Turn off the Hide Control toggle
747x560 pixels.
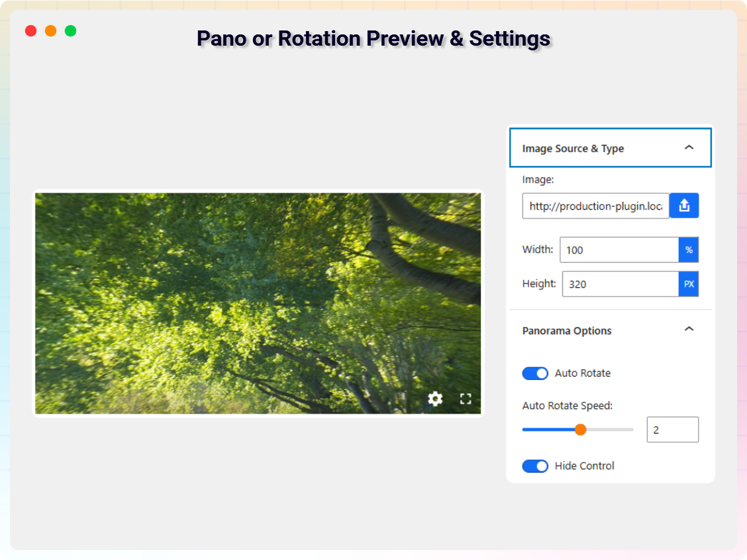(535, 466)
